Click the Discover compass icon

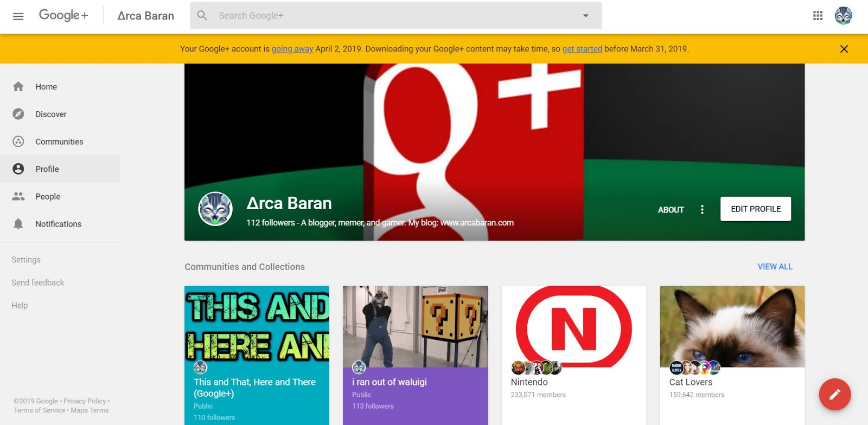[x=18, y=114]
